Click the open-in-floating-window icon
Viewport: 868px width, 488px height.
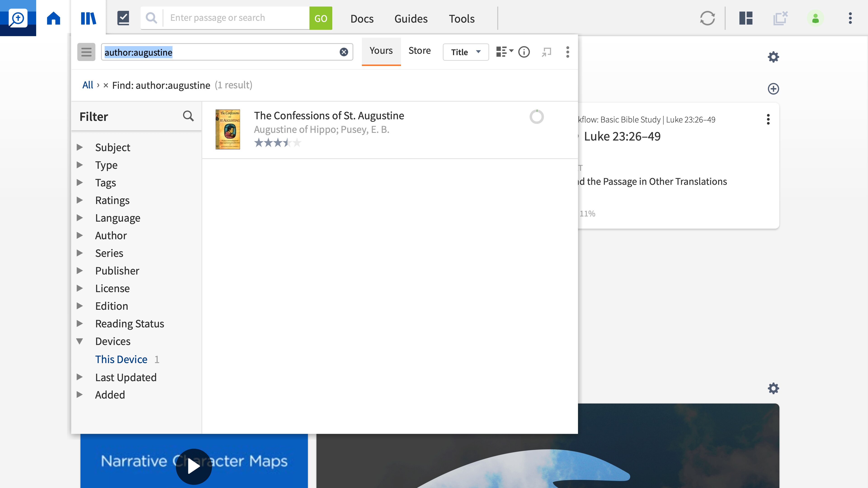(x=546, y=52)
